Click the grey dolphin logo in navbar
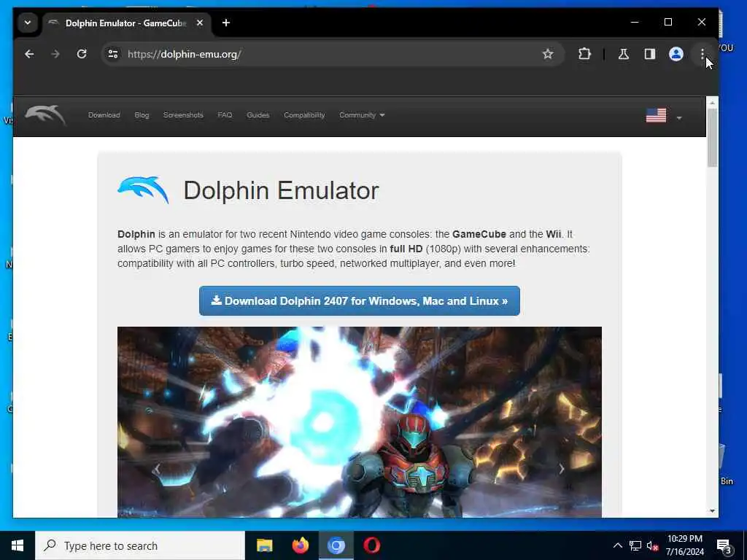 (45, 114)
